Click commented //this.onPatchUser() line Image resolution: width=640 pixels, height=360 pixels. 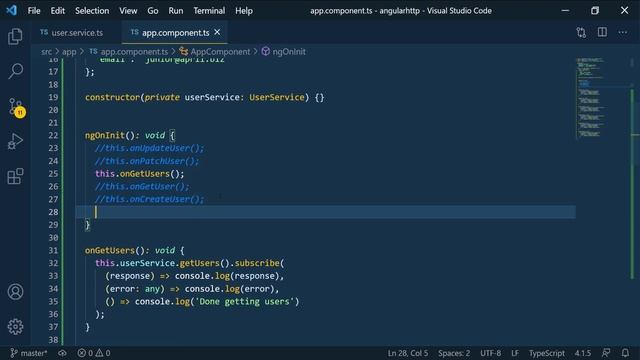(x=147, y=161)
